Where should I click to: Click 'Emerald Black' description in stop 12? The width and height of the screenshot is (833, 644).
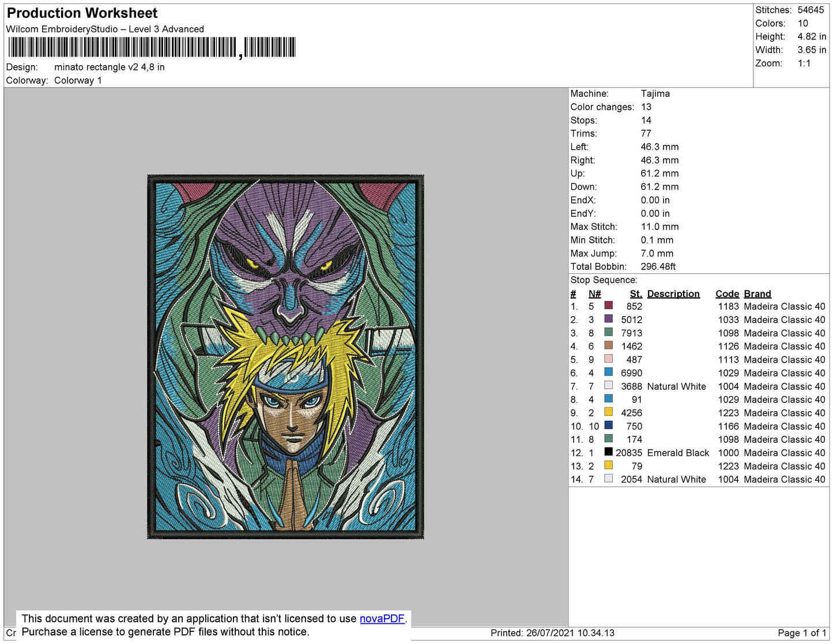[678, 453]
